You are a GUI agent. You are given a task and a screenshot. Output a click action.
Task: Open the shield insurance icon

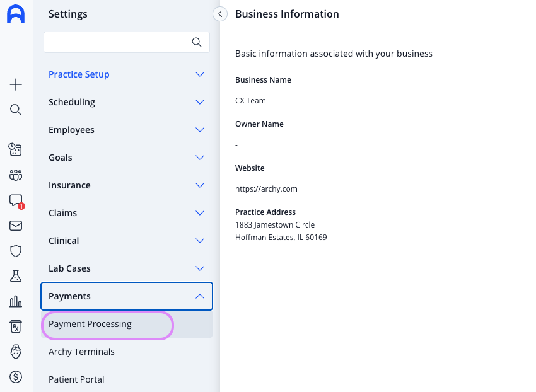pos(16,251)
